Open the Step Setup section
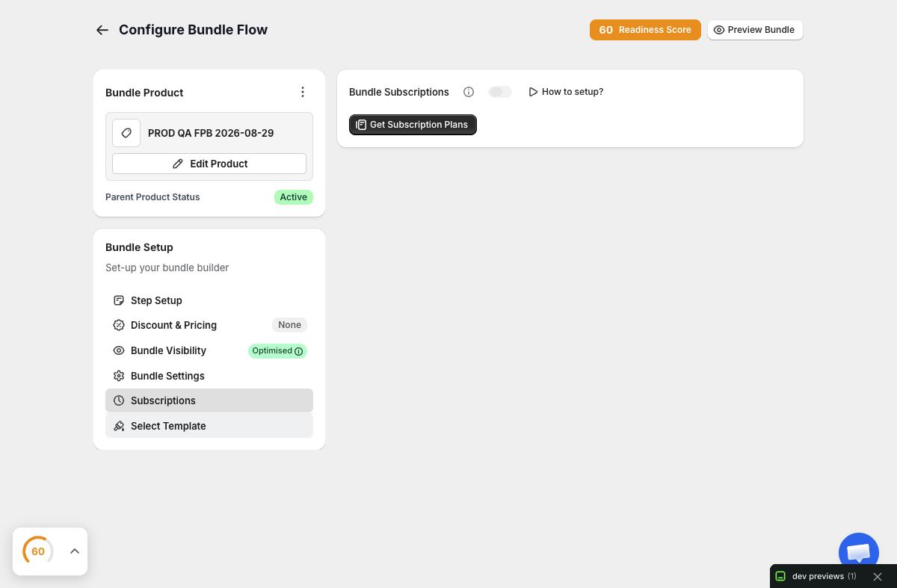 click(209, 300)
